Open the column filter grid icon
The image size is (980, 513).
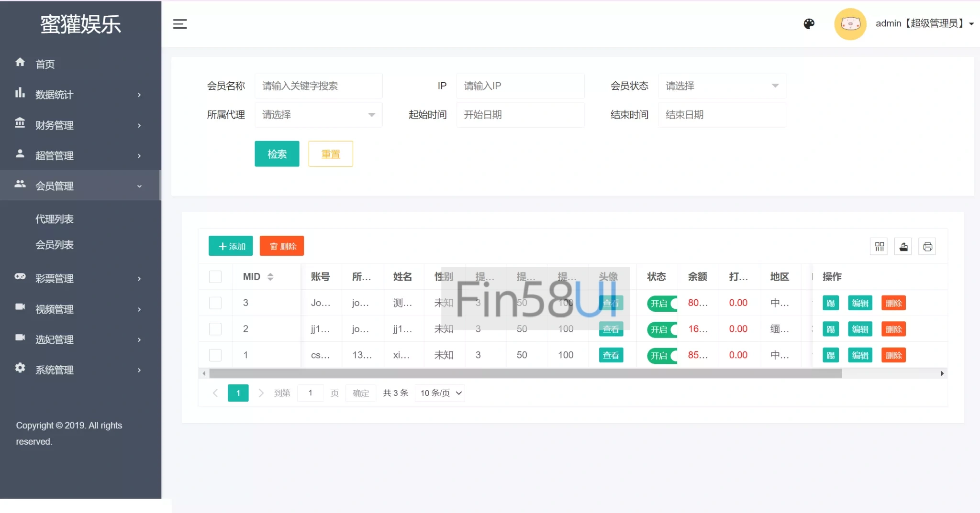(x=879, y=247)
